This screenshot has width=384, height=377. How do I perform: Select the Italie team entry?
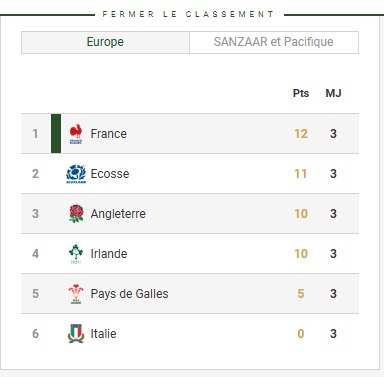103,334
